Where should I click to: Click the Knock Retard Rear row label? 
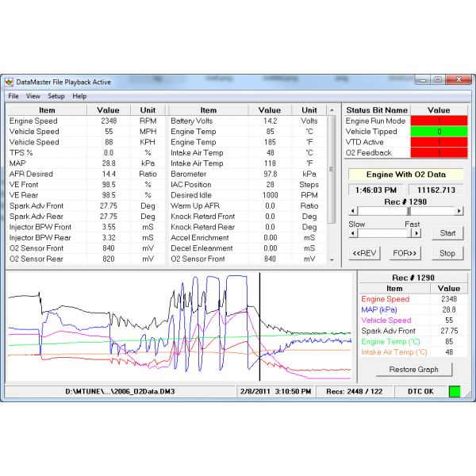click(x=202, y=227)
